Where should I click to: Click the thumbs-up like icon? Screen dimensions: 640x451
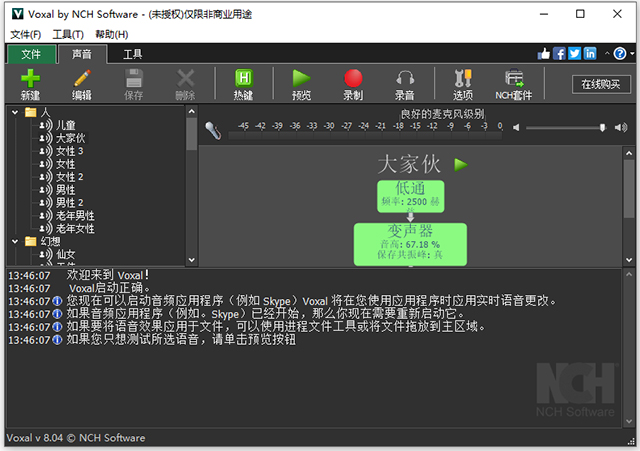coord(544,53)
